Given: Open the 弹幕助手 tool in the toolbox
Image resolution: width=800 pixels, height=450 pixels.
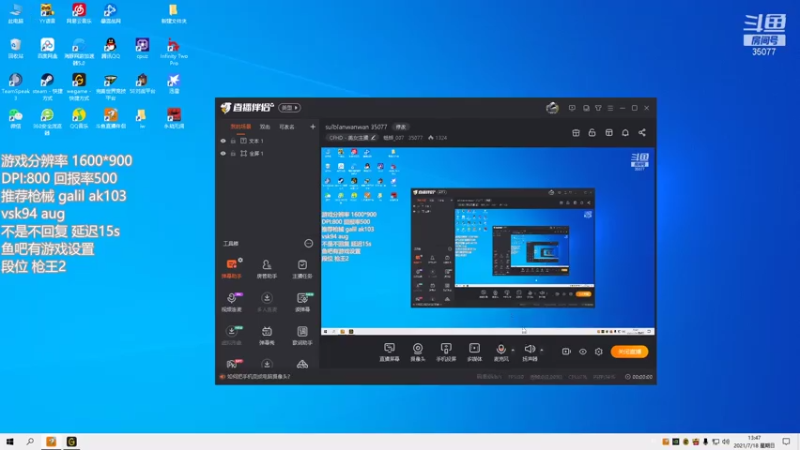Looking at the screenshot, I should (232, 268).
